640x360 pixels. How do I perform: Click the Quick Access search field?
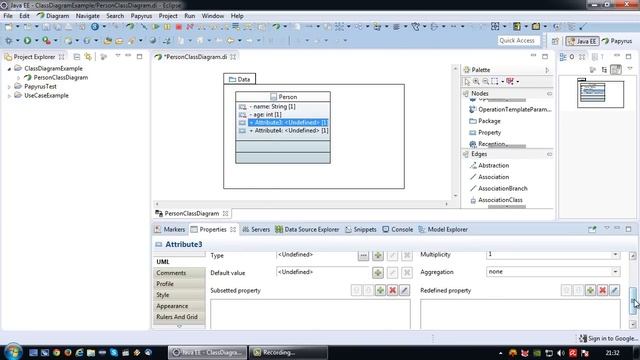tap(518, 41)
